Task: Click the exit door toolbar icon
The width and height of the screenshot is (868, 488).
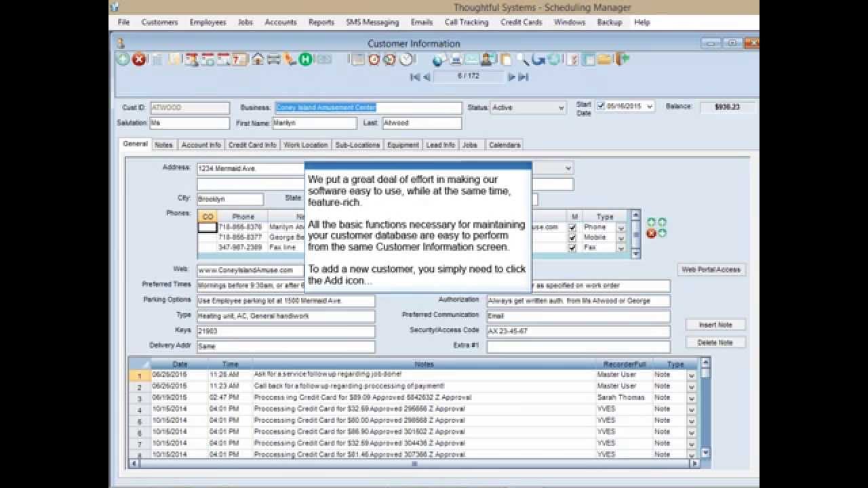Action: (x=622, y=59)
